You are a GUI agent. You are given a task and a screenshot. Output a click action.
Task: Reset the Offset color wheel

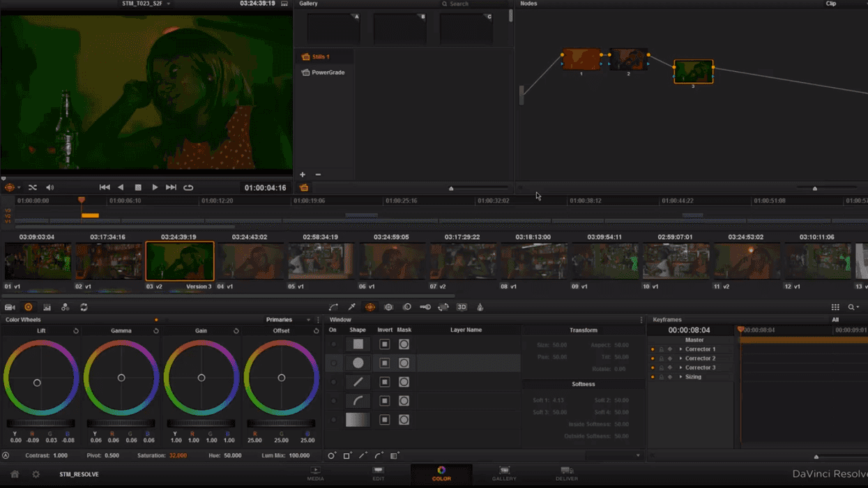(316, 331)
